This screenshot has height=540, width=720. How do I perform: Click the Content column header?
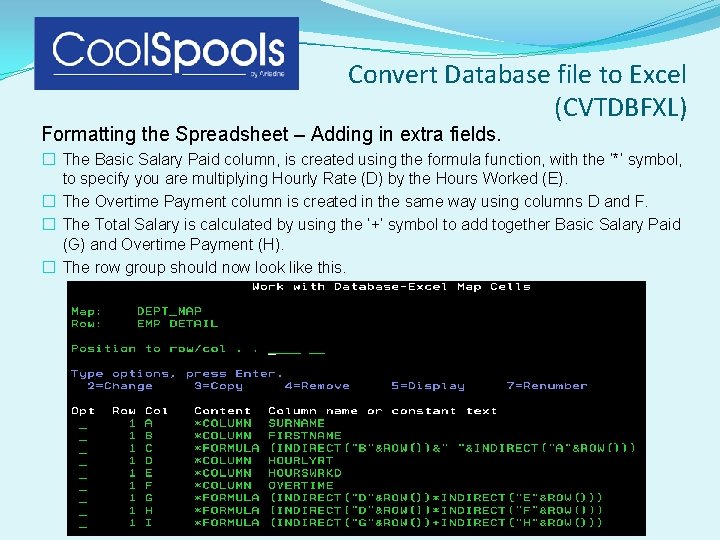[222, 411]
